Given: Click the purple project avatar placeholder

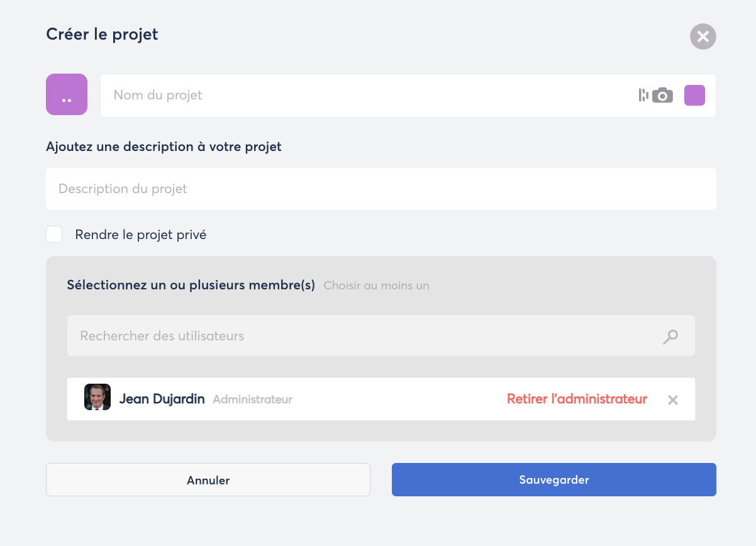Looking at the screenshot, I should pos(67,95).
